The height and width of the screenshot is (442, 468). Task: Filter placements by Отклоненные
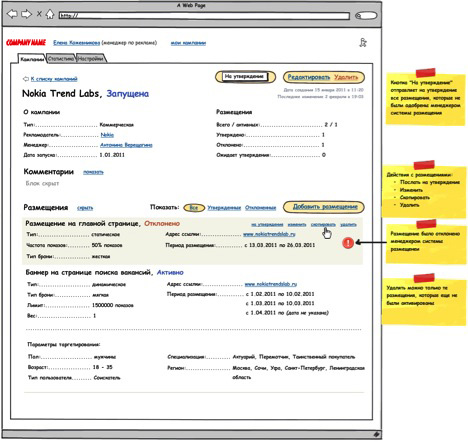[261, 208]
